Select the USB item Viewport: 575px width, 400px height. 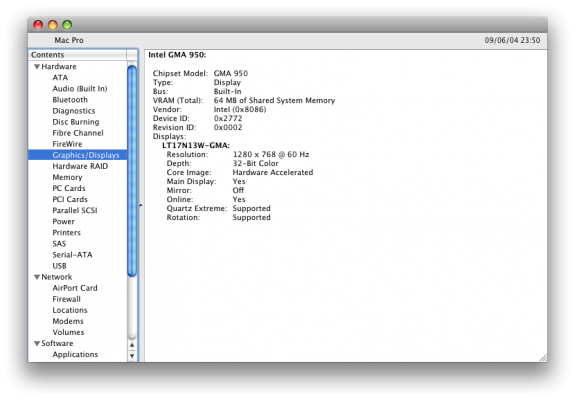[59, 266]
